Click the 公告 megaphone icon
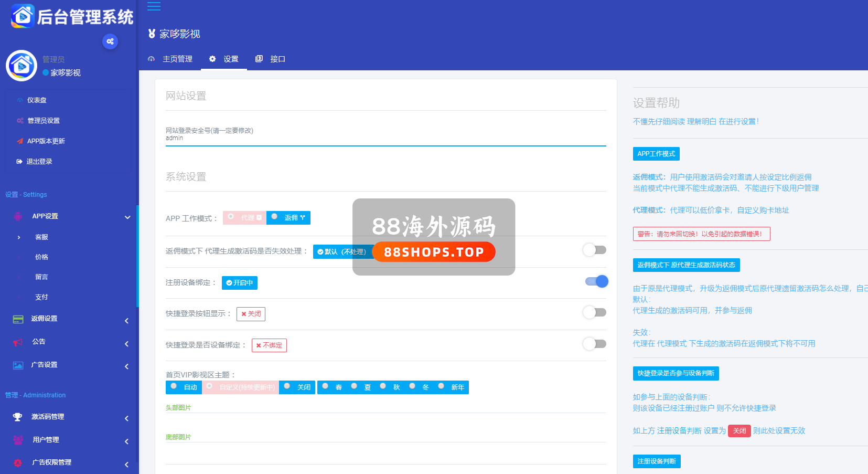The width and height of the screenshot is (868, 474). pos(18,342)
